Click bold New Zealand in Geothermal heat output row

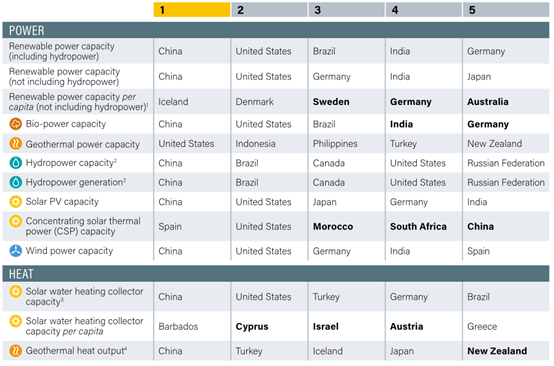[497, 351]
